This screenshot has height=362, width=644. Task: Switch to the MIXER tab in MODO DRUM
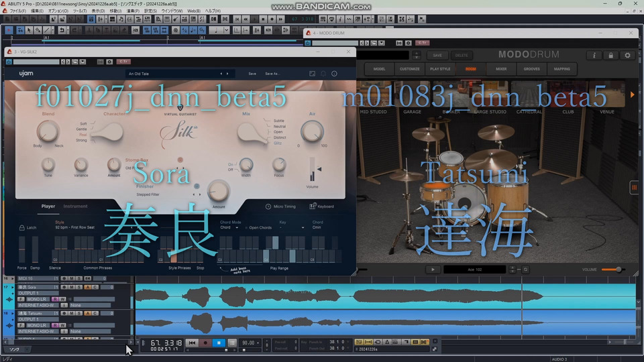point(501,69)
